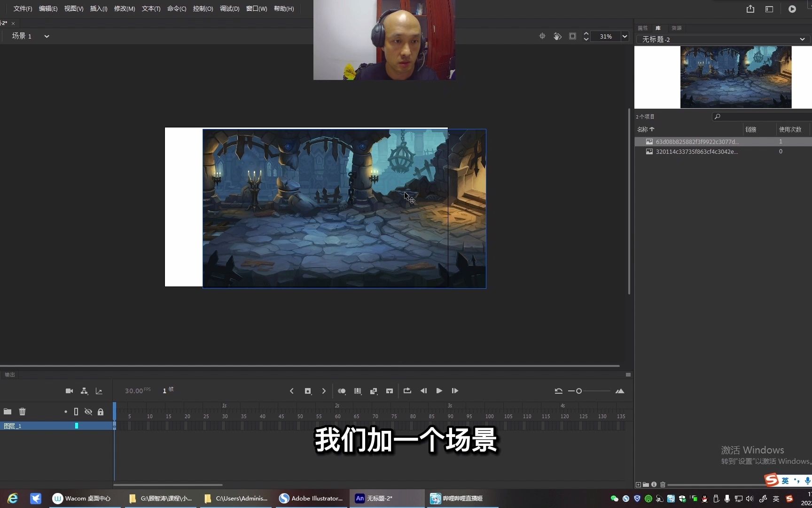Viewport: 812px width, 508px height.
Task: Click the center stage icon
Action: (542, 36)
